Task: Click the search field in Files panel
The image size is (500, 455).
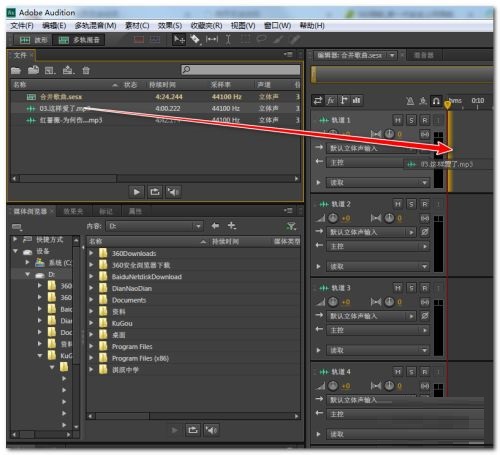Action: coord(240,69)
